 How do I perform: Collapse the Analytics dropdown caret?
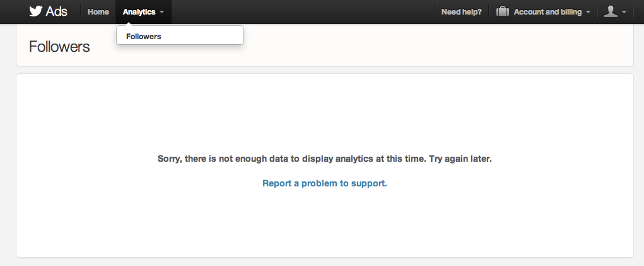pos(162,13)
